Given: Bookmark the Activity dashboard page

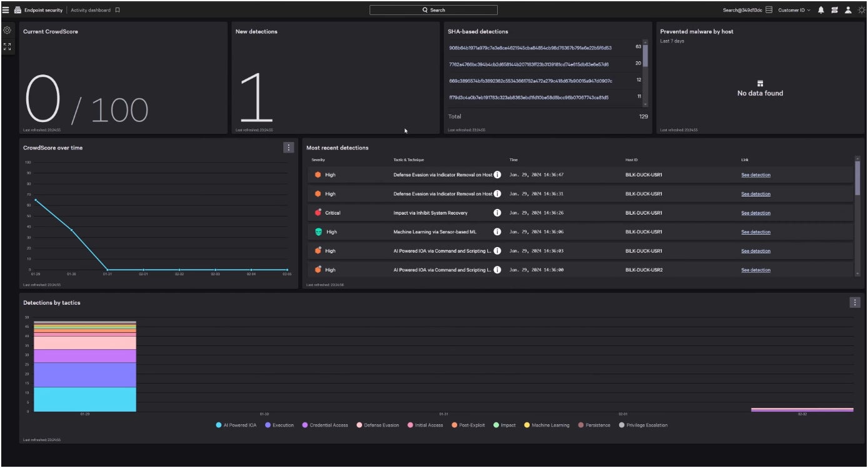Looking at the screenshot, I should coord(118,10).
